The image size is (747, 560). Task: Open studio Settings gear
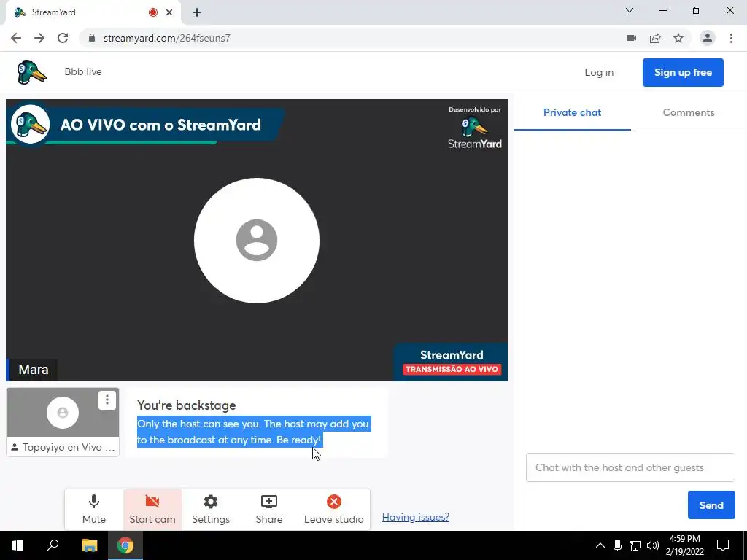(211, 510)
